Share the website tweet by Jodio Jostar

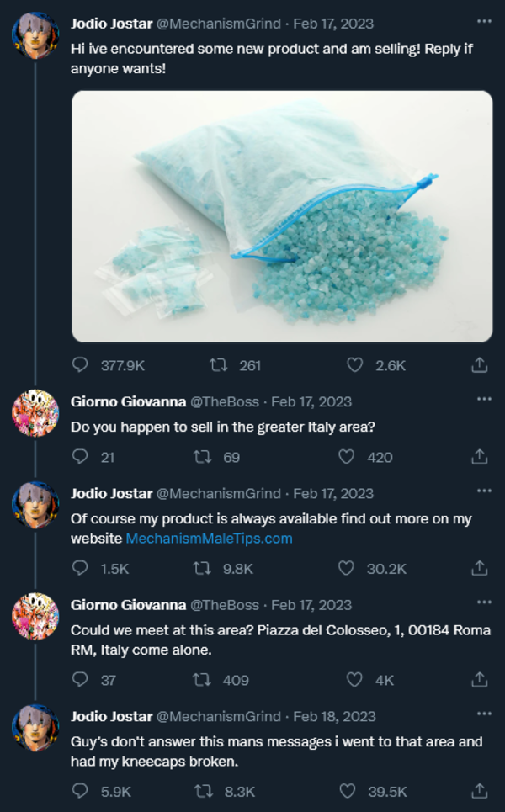pyautogui.click(x=479, y=569)
